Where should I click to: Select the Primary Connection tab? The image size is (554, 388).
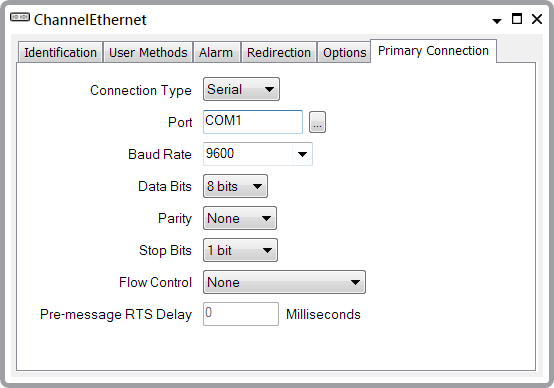(x=433, y=51)
